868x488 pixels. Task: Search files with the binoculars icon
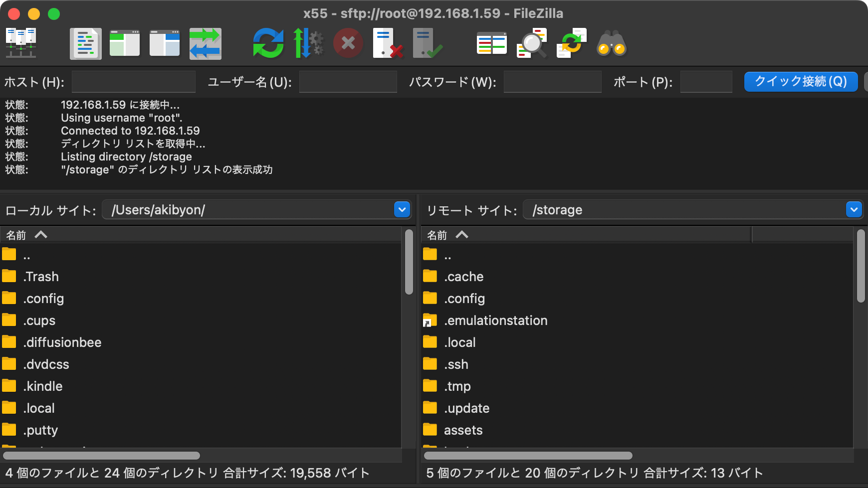(x=611, y=43)
